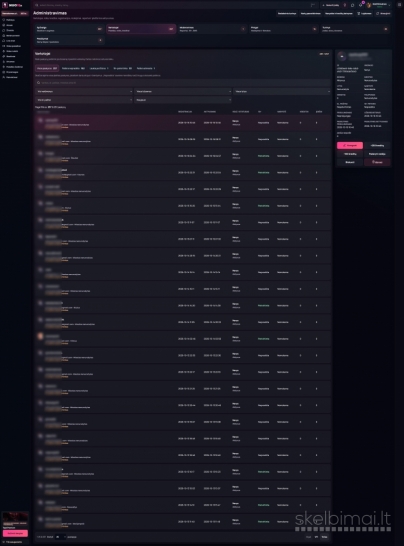404x546 pixels.
Task: Select the Visos paskyros 897 filter tab
Action: [x=47, y=69]
